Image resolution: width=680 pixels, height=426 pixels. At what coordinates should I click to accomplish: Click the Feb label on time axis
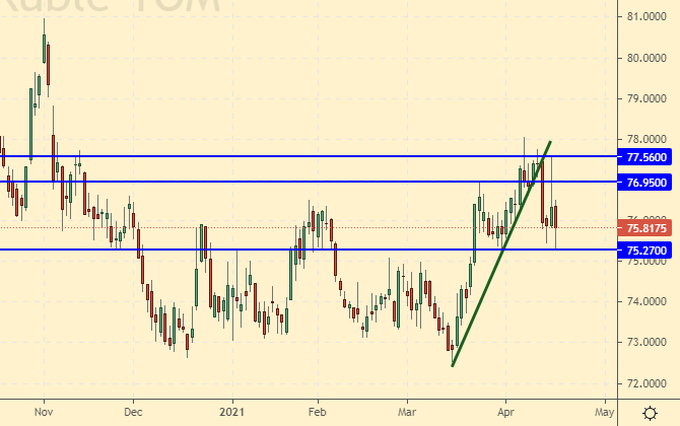tap(317, 410)
